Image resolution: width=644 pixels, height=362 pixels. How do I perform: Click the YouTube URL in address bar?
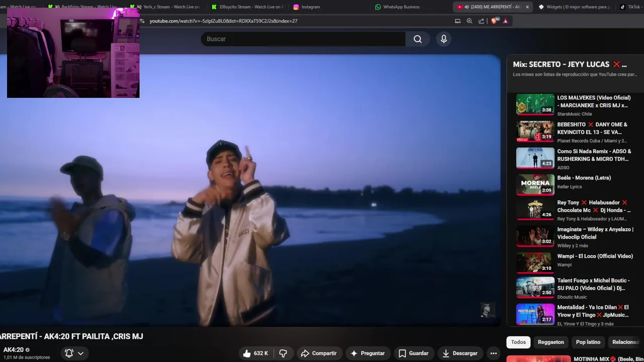point(223,21)
